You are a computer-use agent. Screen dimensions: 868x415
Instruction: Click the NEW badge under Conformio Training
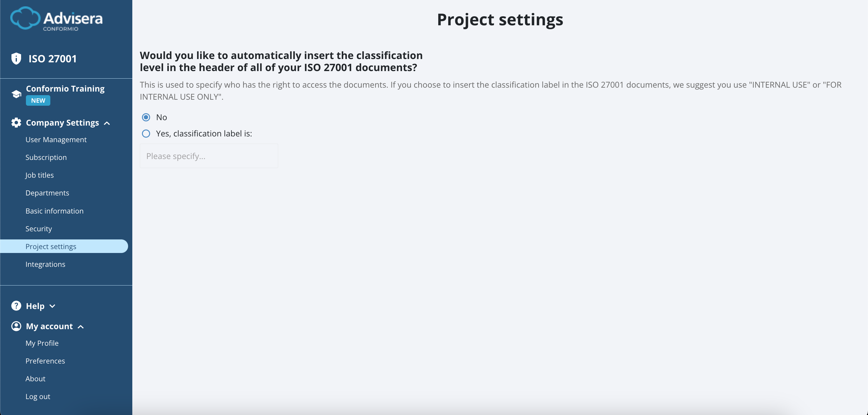(38, 100)
